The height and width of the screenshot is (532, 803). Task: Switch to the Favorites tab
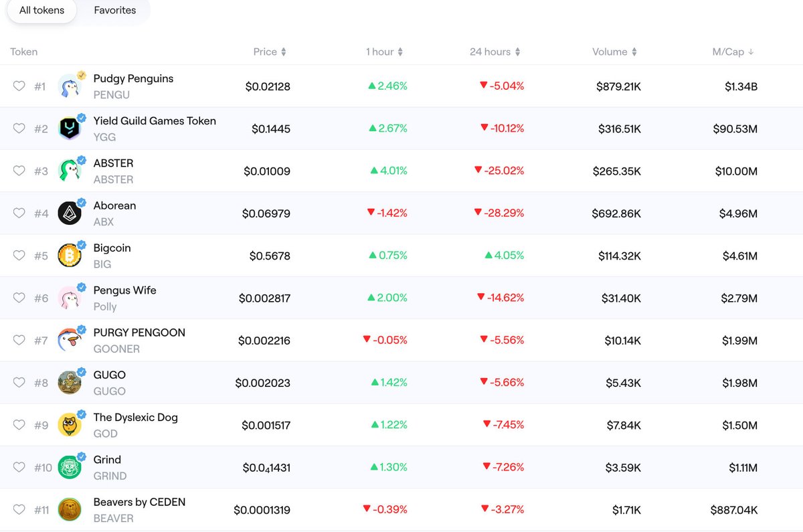pyautogui.click(x=114, y=10)
